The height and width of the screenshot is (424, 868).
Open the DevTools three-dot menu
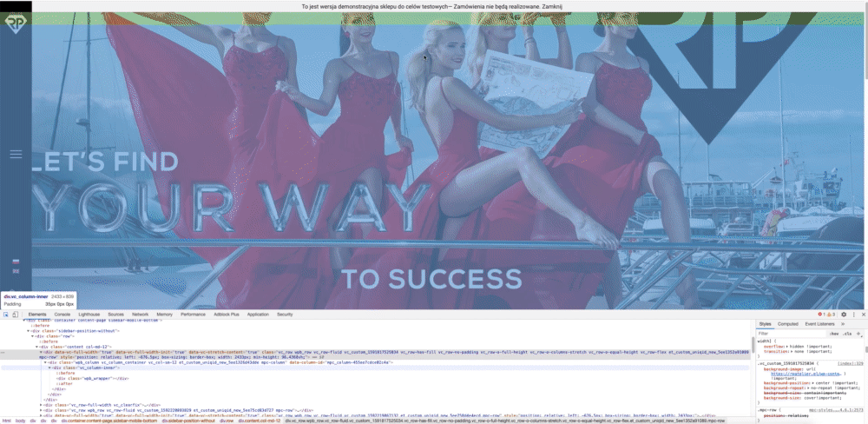853,315
